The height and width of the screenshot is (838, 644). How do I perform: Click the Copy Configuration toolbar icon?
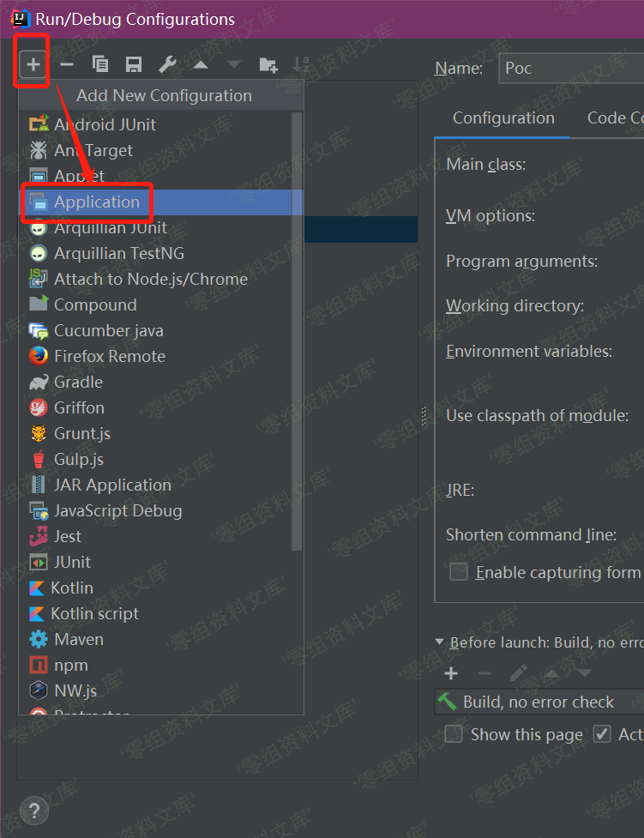(100, 64)
